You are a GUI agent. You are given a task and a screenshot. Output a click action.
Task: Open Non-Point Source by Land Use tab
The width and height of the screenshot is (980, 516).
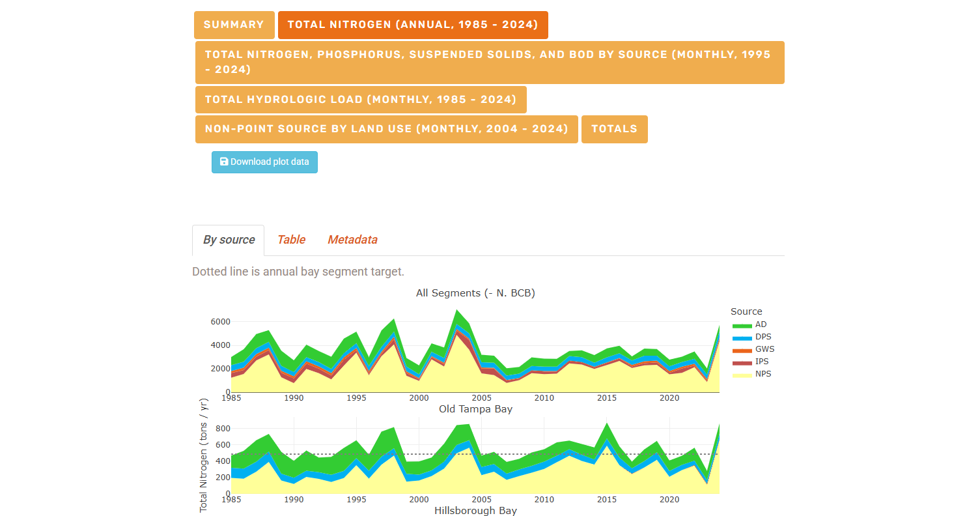tap(386, 129)
